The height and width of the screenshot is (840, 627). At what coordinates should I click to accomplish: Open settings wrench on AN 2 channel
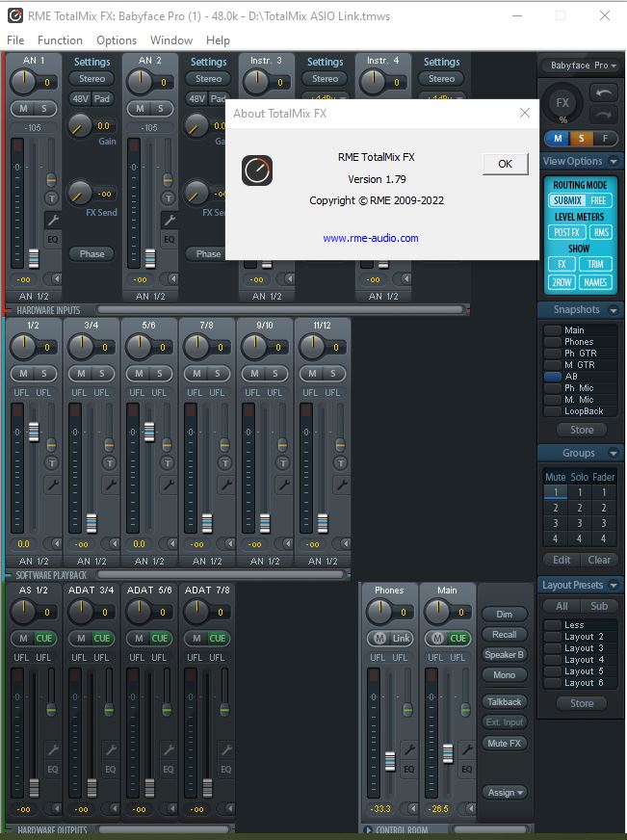click(x=170, y=220)
